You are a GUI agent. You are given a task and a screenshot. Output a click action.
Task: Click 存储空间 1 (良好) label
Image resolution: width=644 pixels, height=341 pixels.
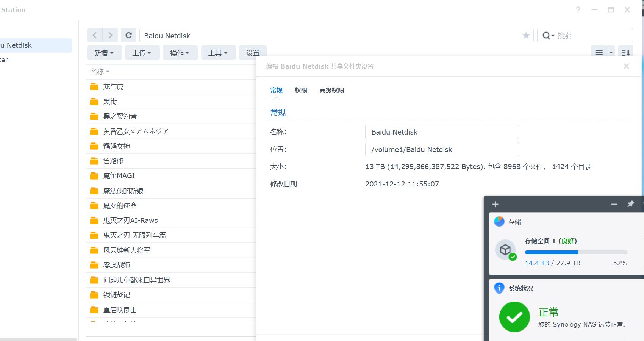pyautogui.click(x=551, y=241)
